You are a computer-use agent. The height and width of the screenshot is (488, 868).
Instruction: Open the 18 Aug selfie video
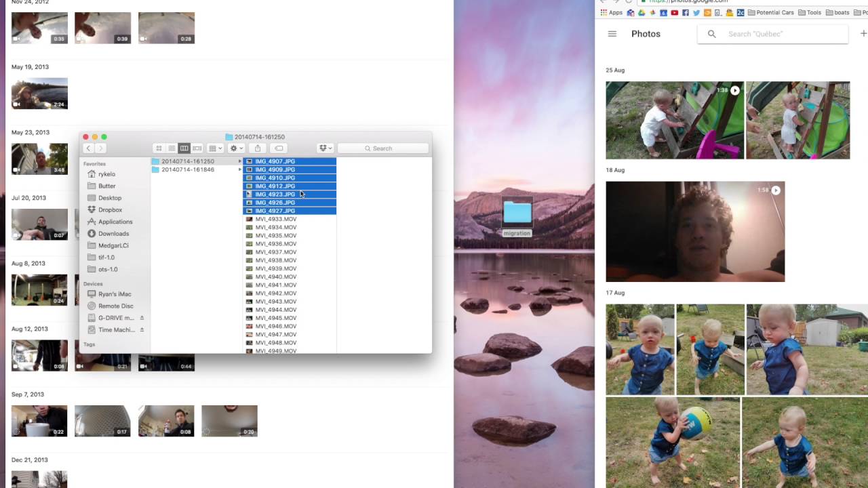tap(695, 232)
